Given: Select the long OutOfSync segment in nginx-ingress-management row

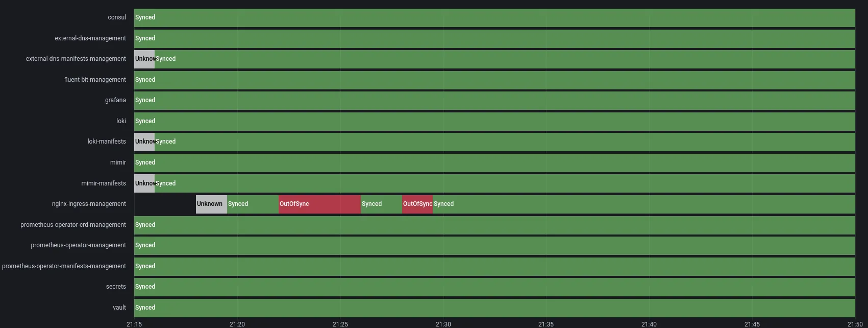Looking at the screenshot, I should coord(319,204).
